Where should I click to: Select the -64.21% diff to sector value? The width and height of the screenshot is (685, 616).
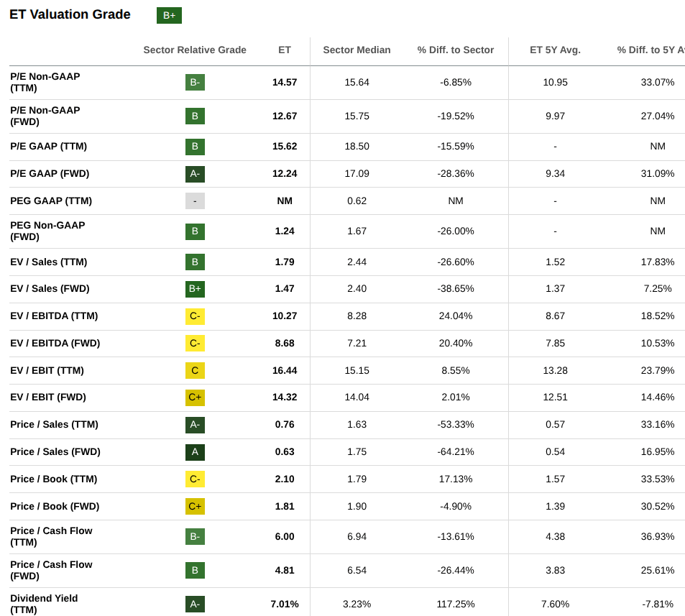click(x=456, y=451)
